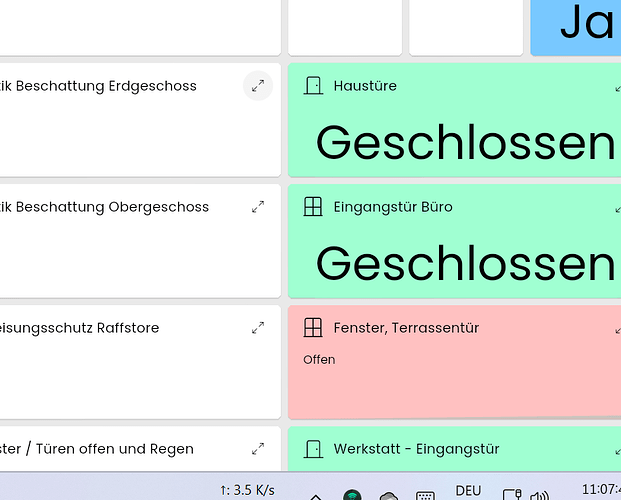Image resolution: width=621 pixels, height=500 pixels.
Task: Select the blue Ja tile
Action: 585,24
